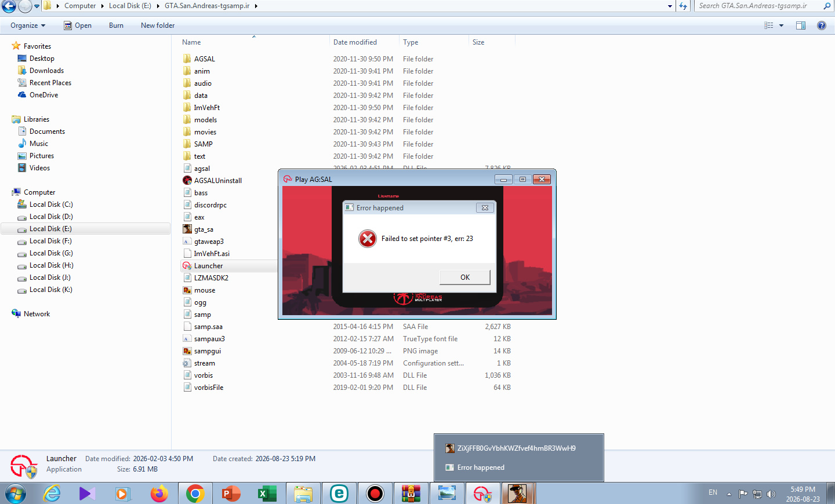Image resolution: width=835 pixels, height=504 pixels.
Task: Open Excel from the taskbar
Action: click(267, 494)
